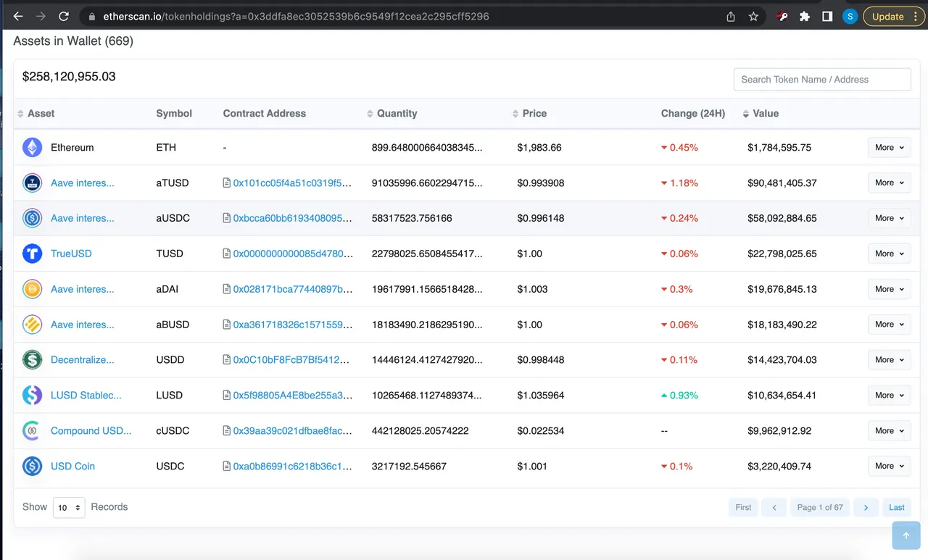Open contract address 0x0000000000085d4780
Image resolution: width=928 pixels, height=560 pixels.
(x=292, y=254)
